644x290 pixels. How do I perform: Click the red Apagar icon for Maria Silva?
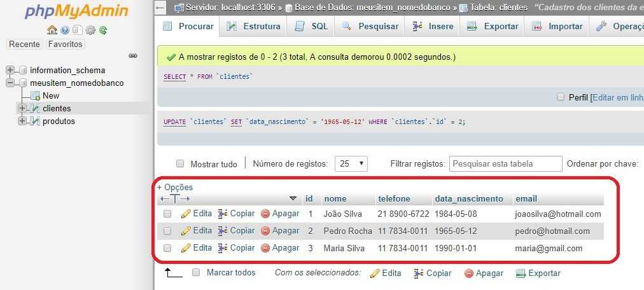[265, 248]
